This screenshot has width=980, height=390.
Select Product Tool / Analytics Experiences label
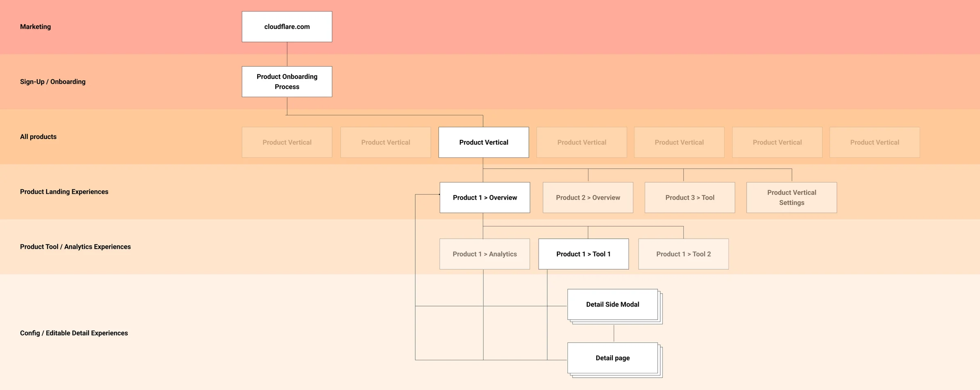click(76, 247)
